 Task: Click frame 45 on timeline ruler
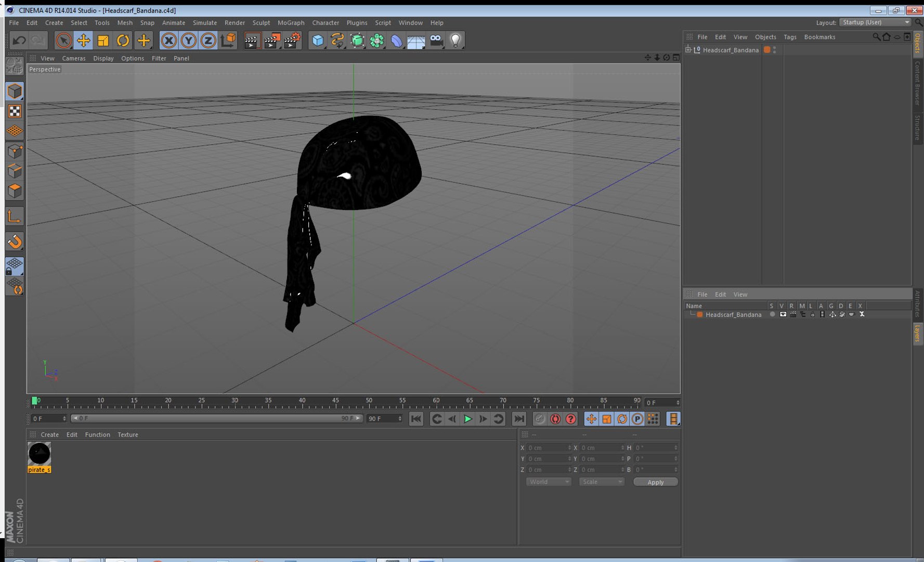[335, 401]
